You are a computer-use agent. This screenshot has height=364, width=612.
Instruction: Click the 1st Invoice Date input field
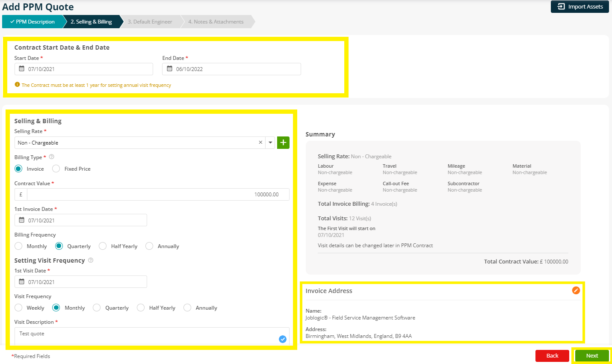[81, 220]
